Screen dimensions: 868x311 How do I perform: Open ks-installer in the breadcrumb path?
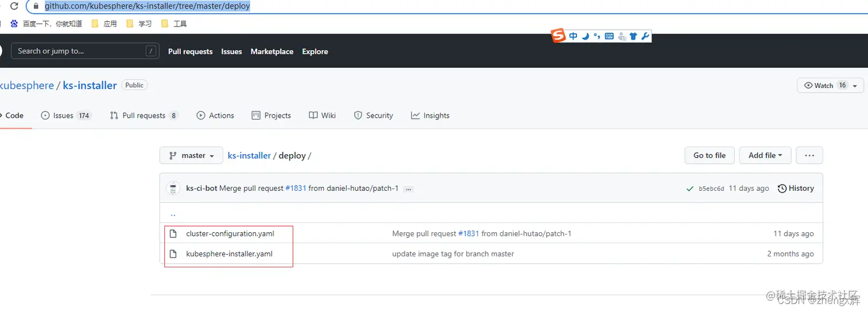coord(249,155)
